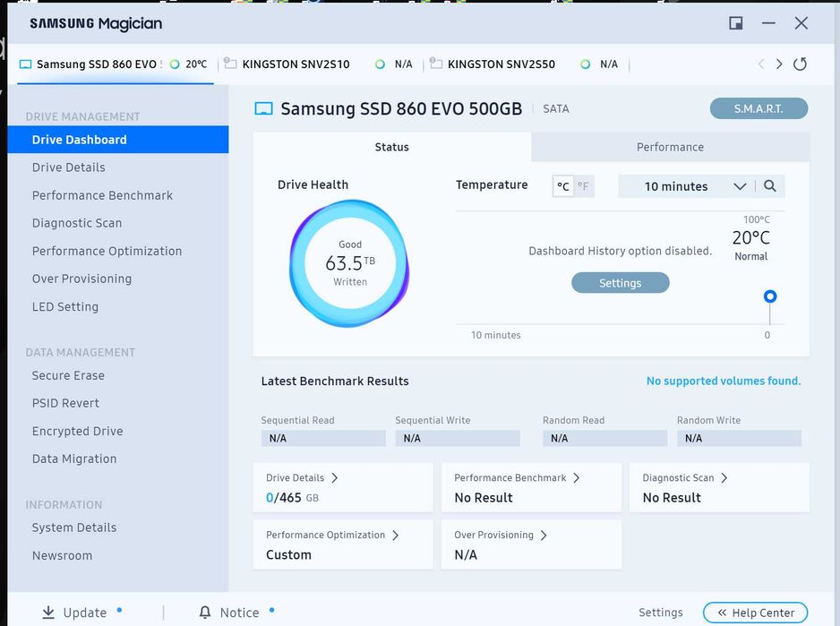Minimize the Samsung Magician window
The height and width of the screenshot is (626, 840).
coord(768,23)
